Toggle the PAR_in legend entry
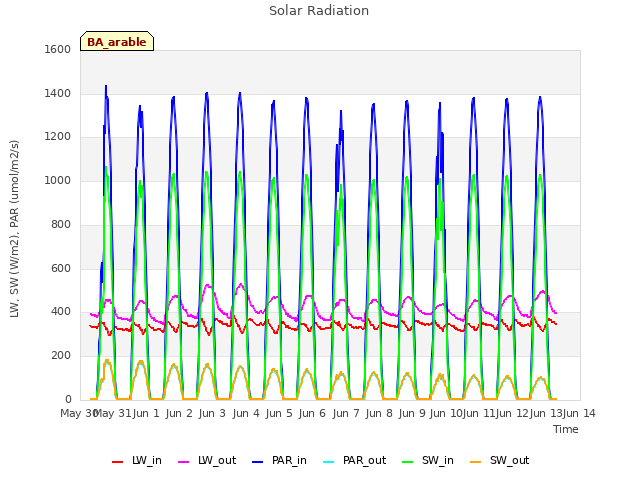Viewport: 640px width, 480px height. click(x=280, y=461)
